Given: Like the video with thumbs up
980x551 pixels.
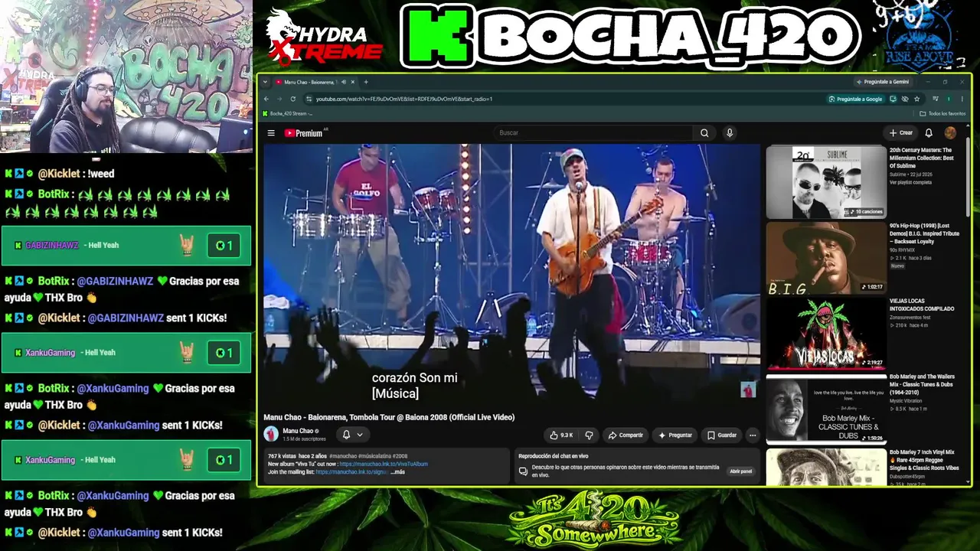Looking at the screenshot, I should click(x=561, y=435).
